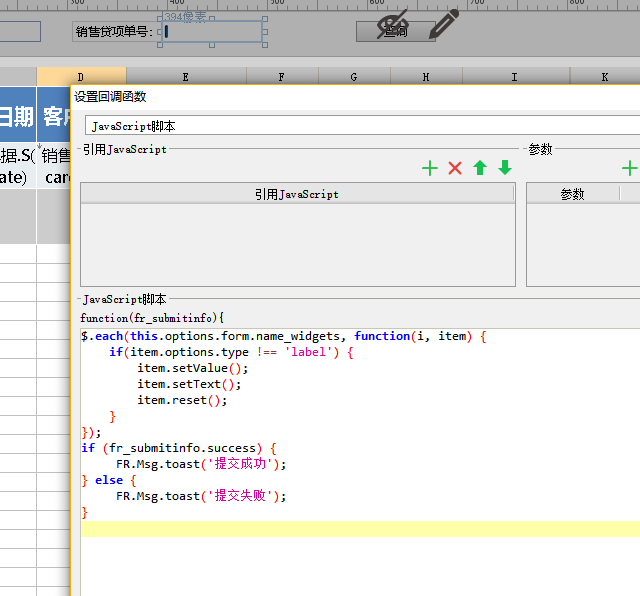This screenshot has height=596, width=640.
Task: Select the 参数 column header
Action: (572, 194)
